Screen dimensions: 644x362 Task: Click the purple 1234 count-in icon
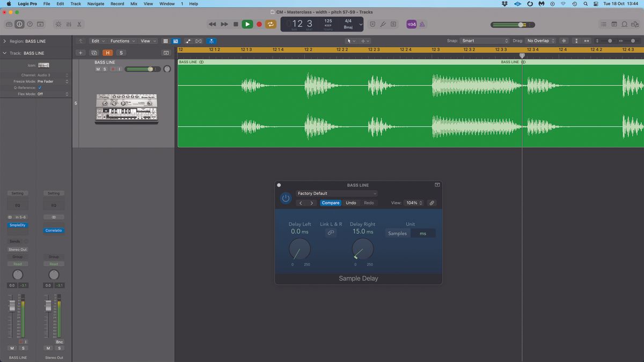tap(411, 24)
